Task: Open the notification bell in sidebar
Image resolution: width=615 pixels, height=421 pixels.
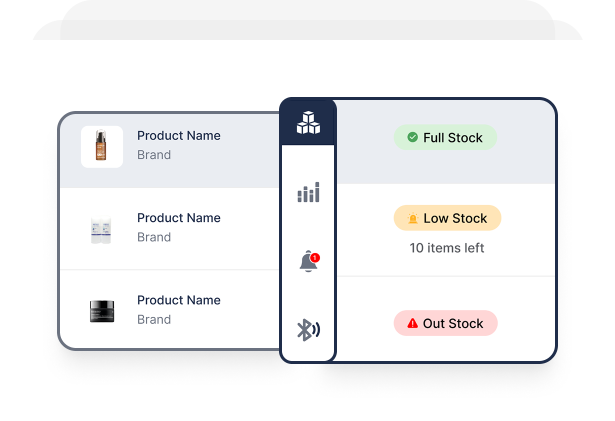Action: pyautogui.click(x=308, y=262)
